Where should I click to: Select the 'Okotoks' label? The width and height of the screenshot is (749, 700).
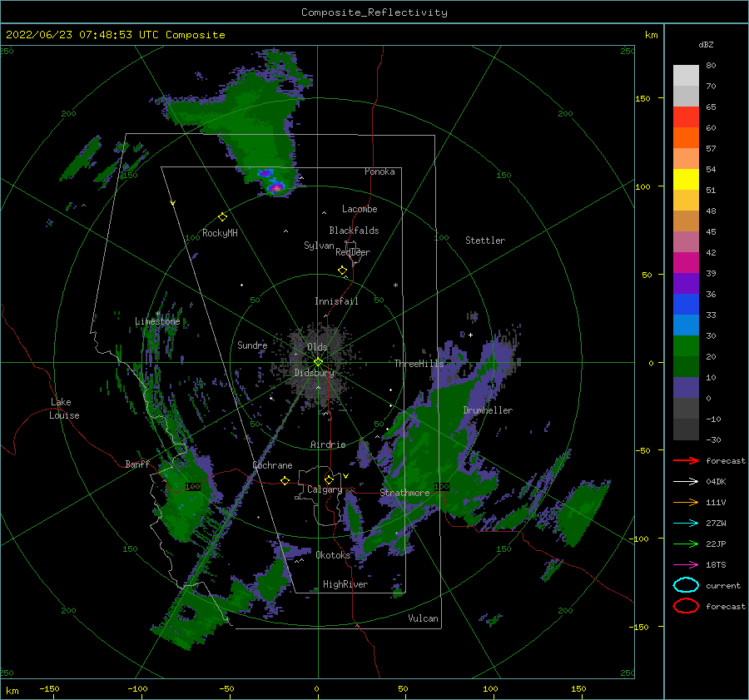pyautogui.click(x=333, y=555)
